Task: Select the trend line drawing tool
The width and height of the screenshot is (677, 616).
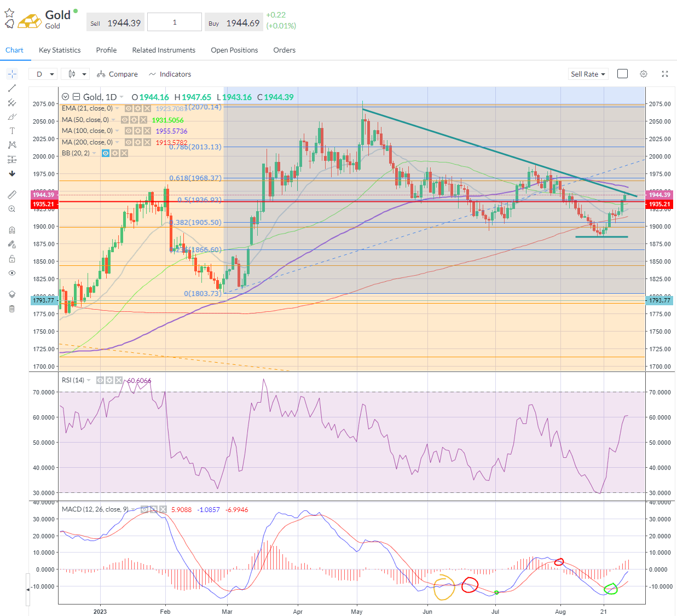Action: pos(12,88)
